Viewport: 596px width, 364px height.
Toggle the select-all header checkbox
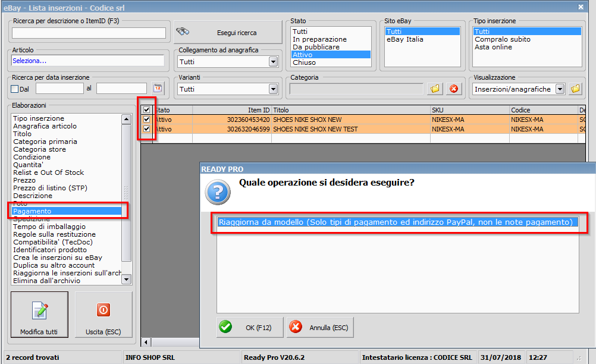coord(146,110)
